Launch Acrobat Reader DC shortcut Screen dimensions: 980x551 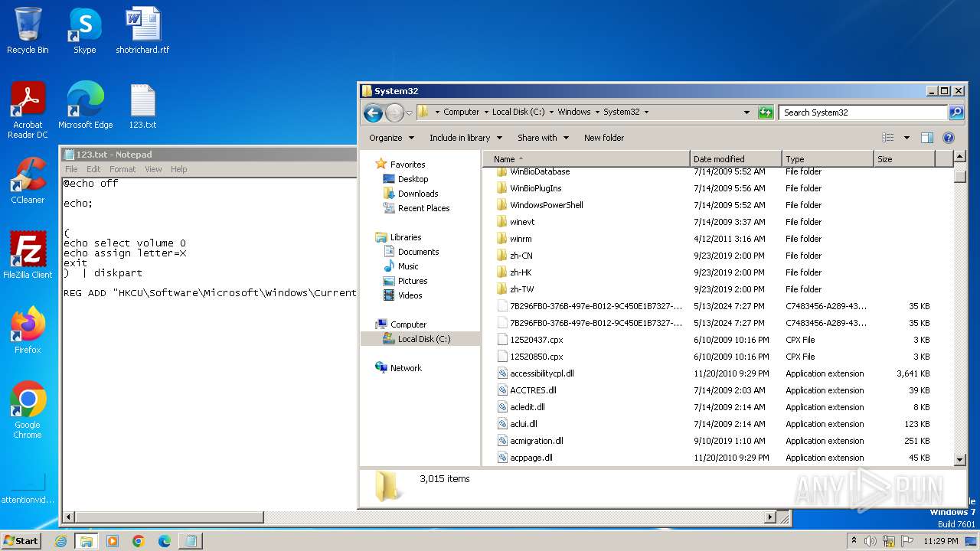(28, 110)
